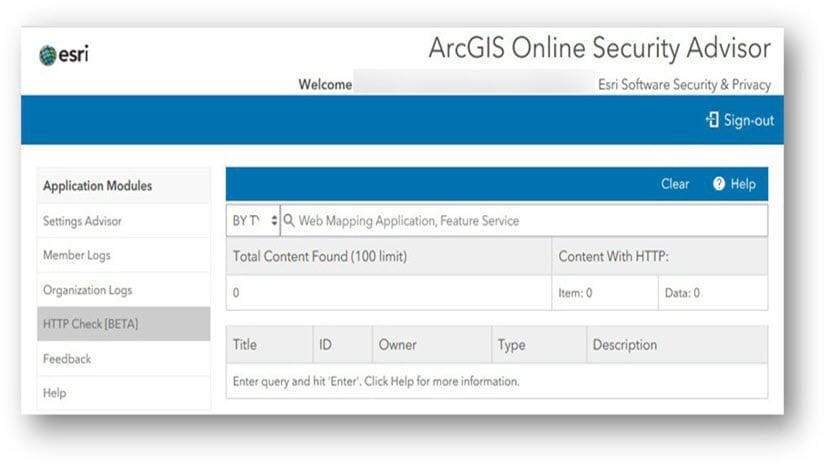This screenshot has width=826, height=465.
Task: Open the BY TYPE search dropdown
Action: (253, 221)
